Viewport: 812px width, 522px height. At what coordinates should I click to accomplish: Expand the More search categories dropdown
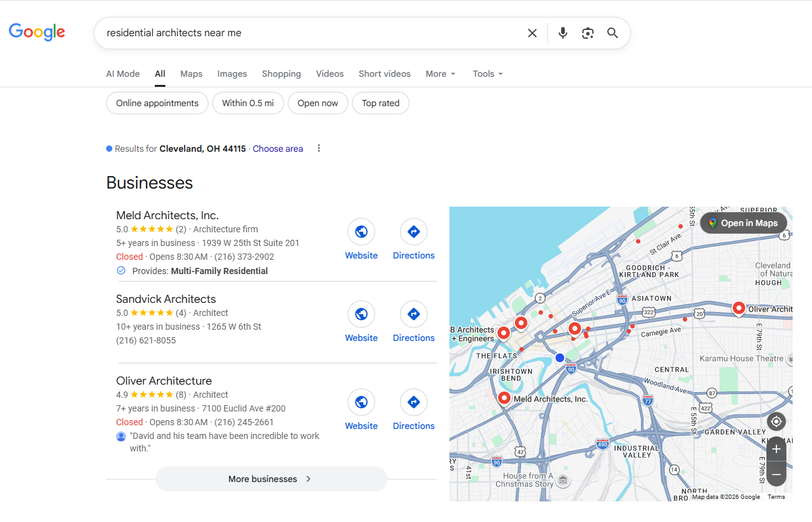[x=441, y=74]
